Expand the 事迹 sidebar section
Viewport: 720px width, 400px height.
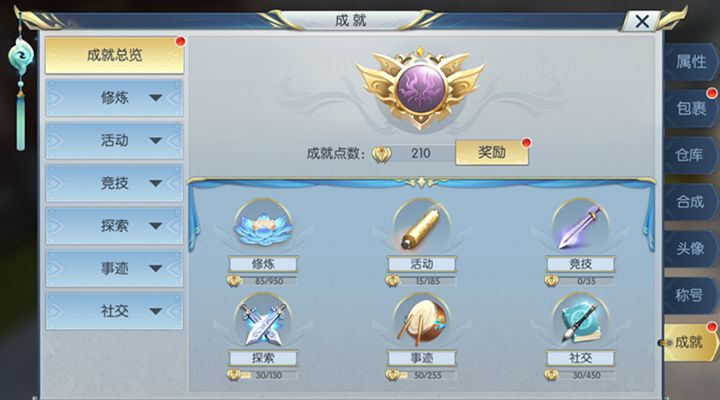coord(114,268)
